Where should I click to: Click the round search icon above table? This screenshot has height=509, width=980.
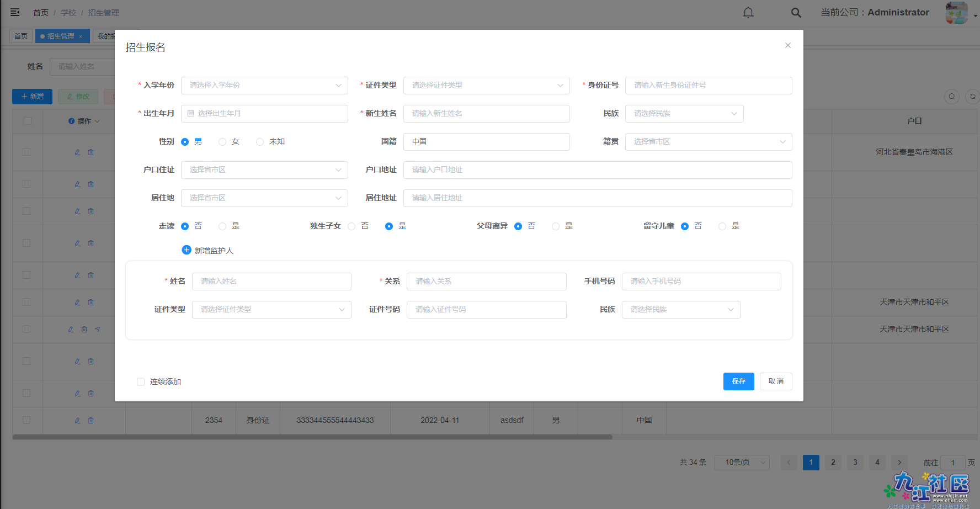click(x=952, y=97)
